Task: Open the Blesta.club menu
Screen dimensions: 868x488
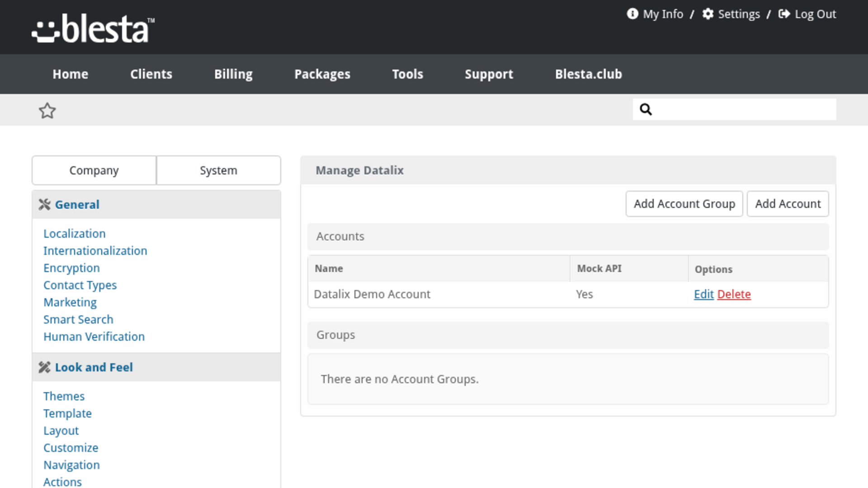Action: (588, 74)
